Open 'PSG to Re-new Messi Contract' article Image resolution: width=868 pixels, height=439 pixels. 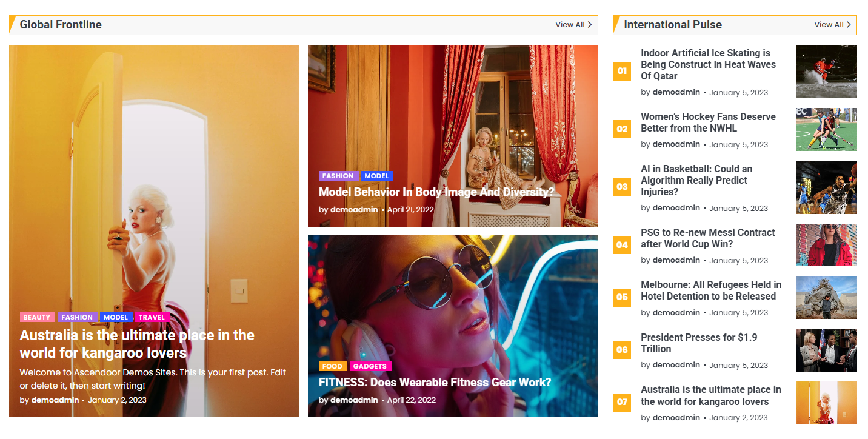pos(707,238)
